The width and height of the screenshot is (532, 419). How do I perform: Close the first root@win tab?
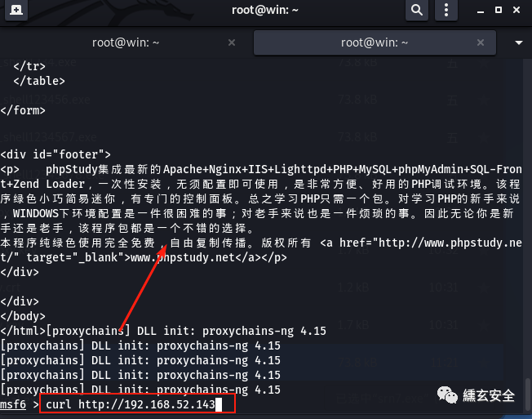[x=232, y=42]
